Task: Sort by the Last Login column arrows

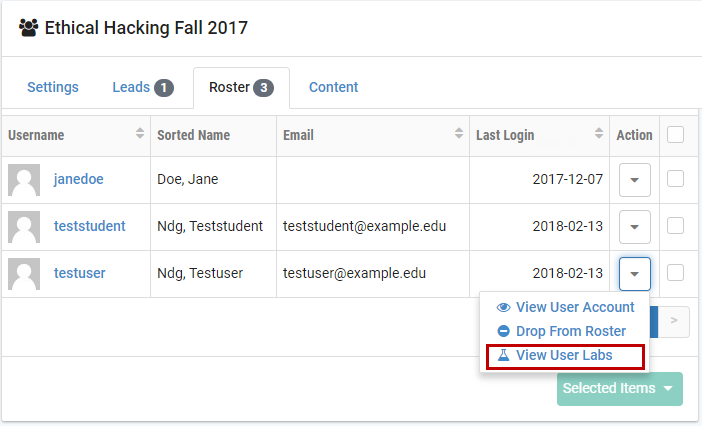Action: tap(599, 134)
